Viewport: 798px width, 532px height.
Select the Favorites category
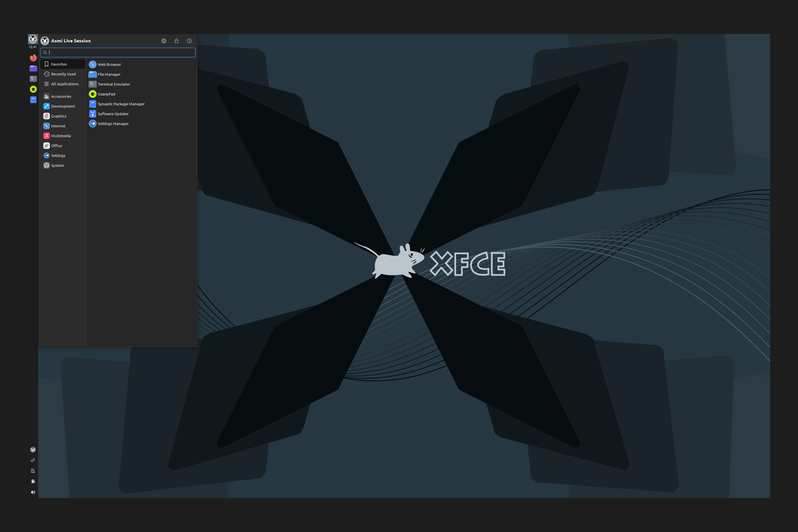pyautogui.click(x=63, y=65)
